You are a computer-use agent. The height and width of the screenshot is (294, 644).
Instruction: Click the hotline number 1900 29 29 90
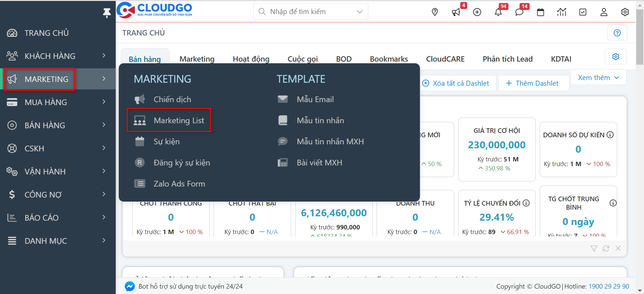(609, 286)
